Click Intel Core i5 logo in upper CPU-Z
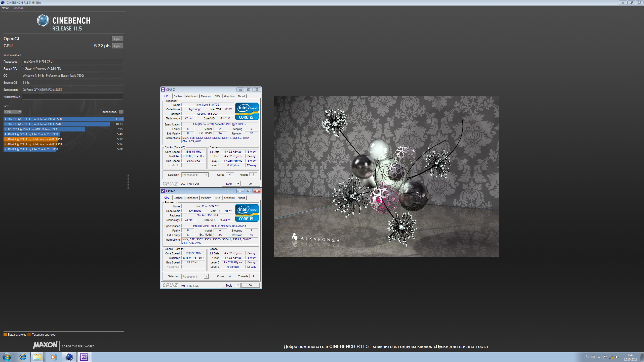 tap(247, 111)
